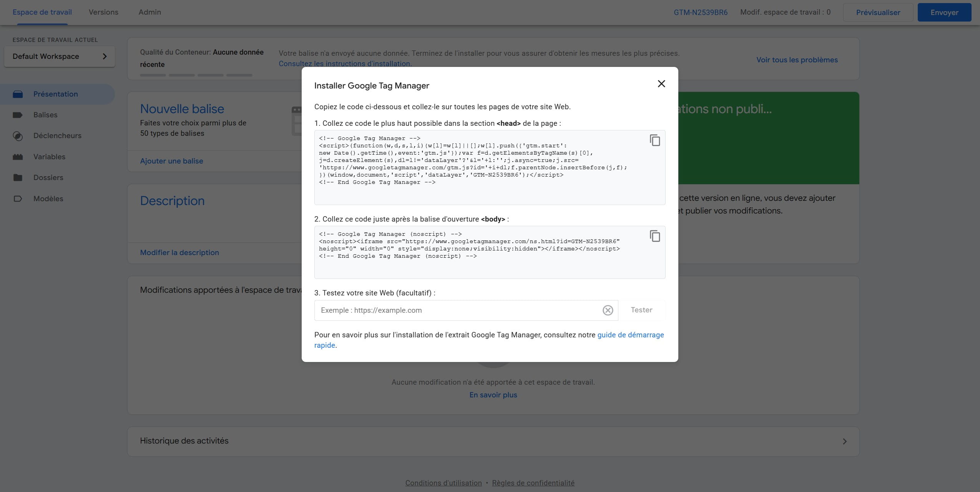The image size is (980, 492).
Task: Click the Déclencheurs trigger icon
Action: (x=18, y=136)
